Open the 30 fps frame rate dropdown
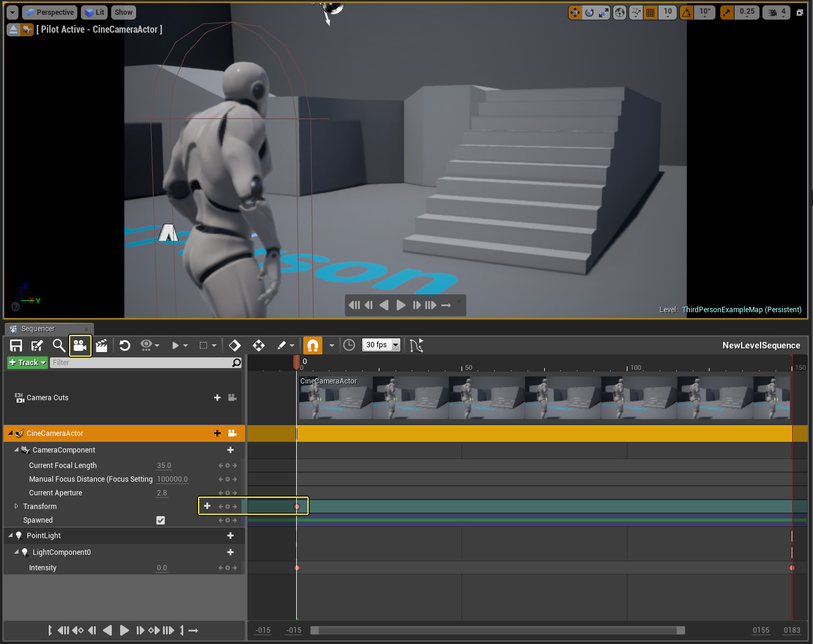This screenshot has height=644, width=813. tap(381, 345)
